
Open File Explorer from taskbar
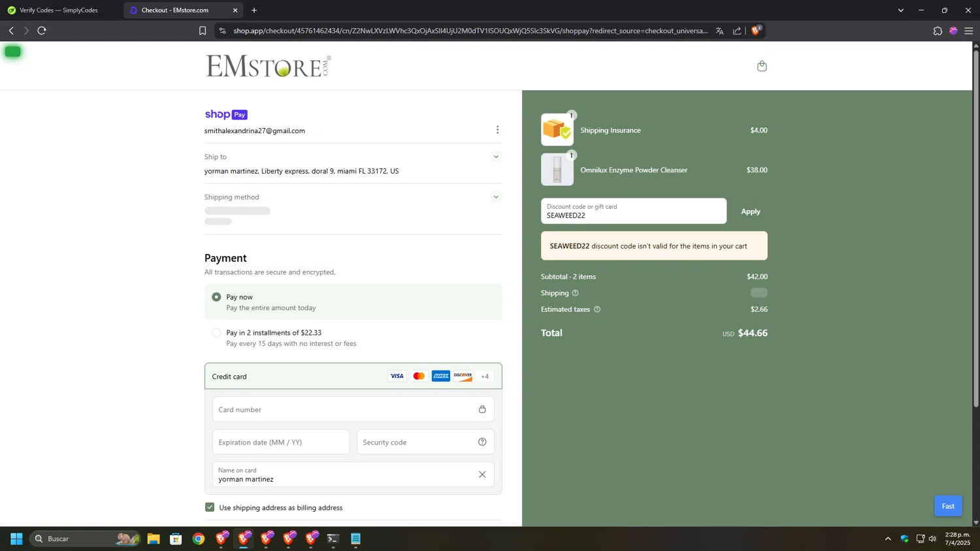pyautogui.click(x=154, y=539)
